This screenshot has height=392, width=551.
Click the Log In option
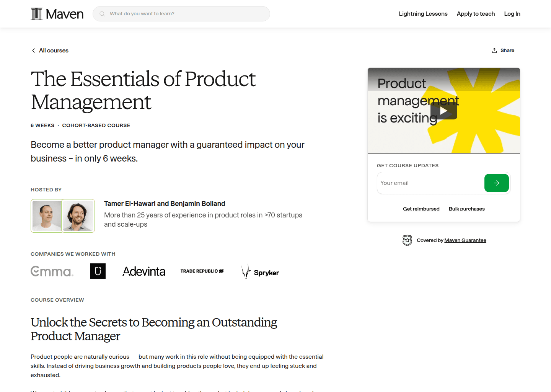[x=512, y=13]
